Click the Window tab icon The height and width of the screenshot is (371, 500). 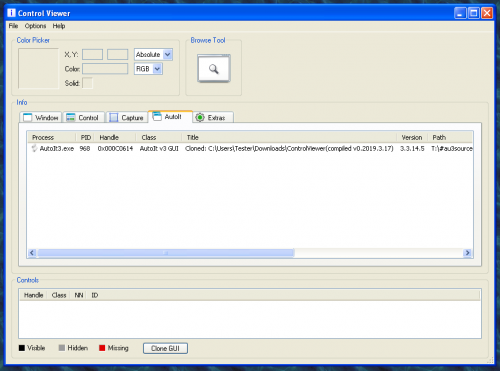coord(27,117)
